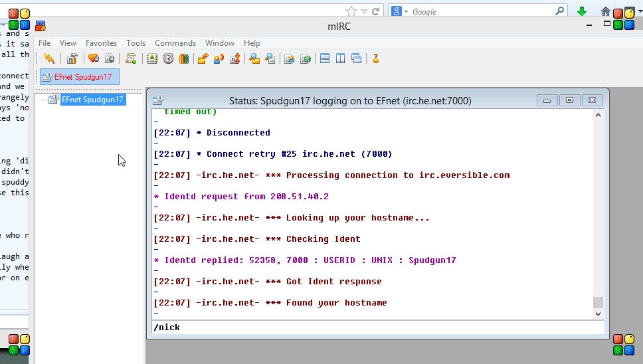
Task: Minimize the mIRC main window
Action: click(589, 25)
